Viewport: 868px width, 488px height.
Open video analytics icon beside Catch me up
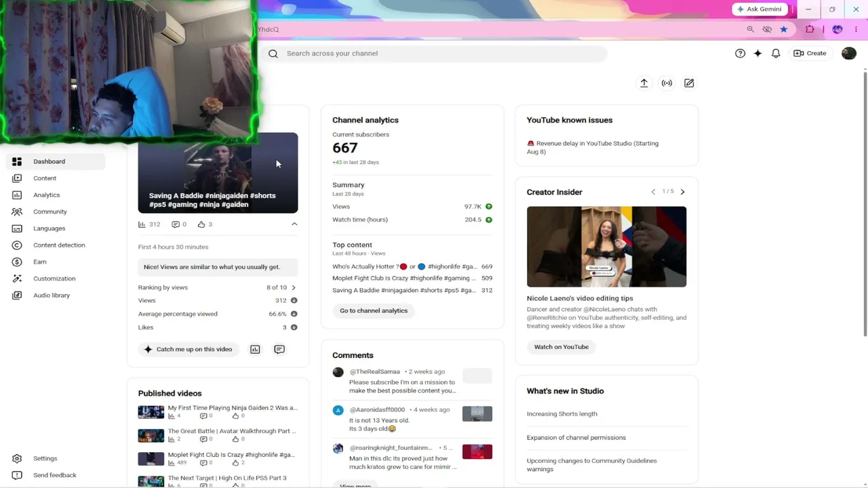pos(255,349)
